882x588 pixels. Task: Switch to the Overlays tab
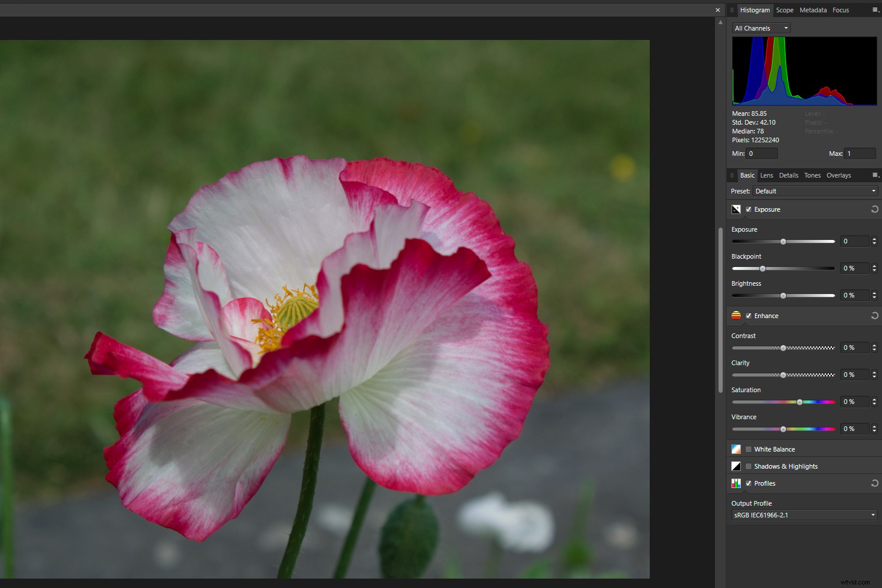coord(838,175)
